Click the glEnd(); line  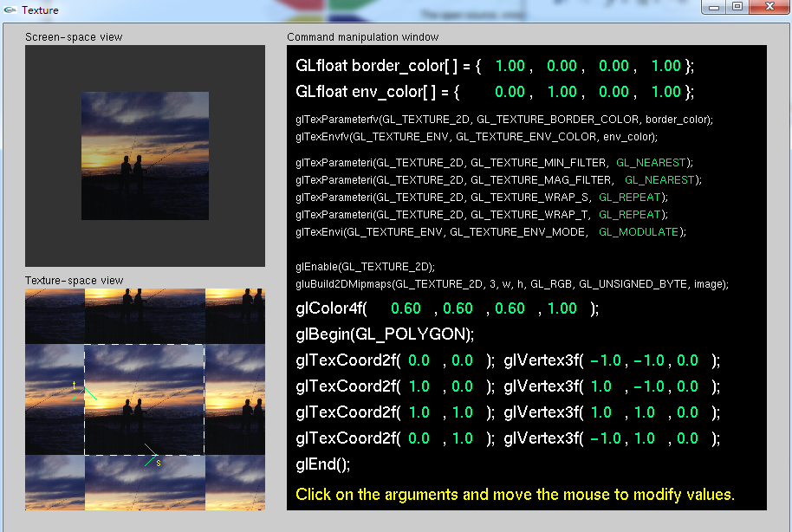tap(322, 464)
